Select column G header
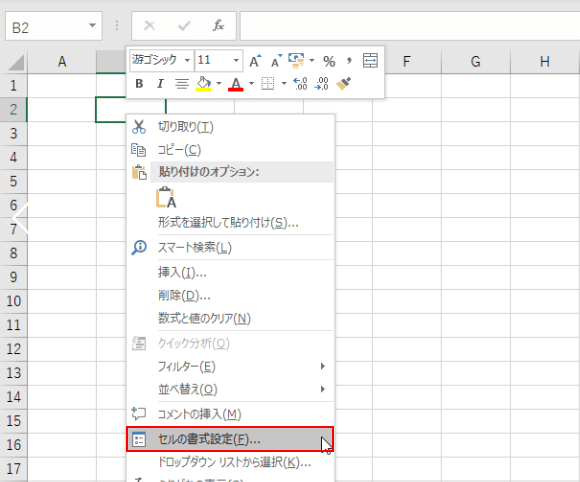Viewport: 580px width, 482px height. pyautogui.click(x=476, y=61)
